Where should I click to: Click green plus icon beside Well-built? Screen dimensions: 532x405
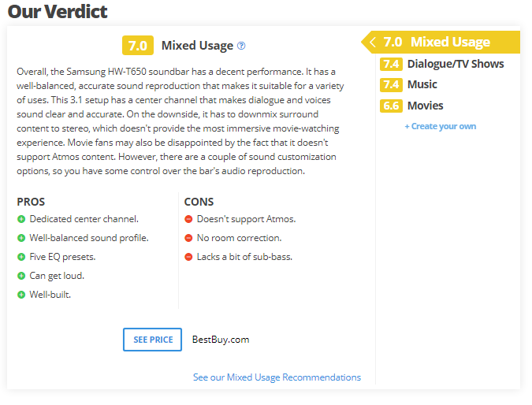tap(21, 295)
